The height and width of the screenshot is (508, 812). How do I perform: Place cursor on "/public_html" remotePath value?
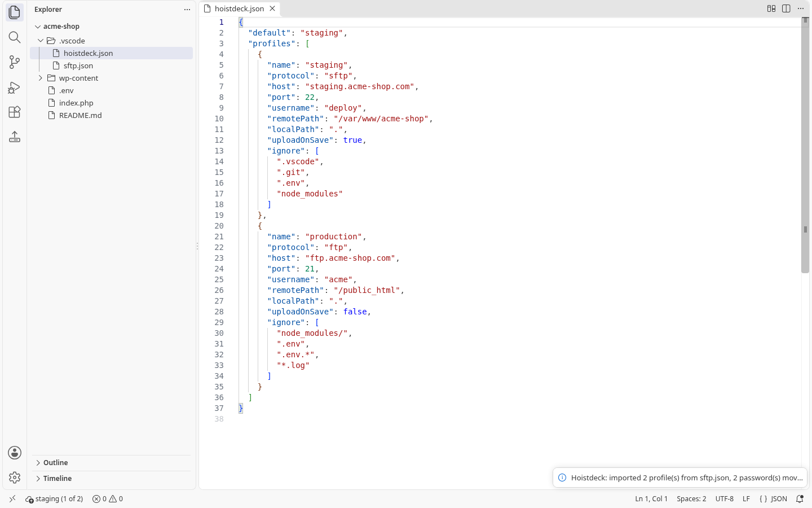tap(367, 290)
